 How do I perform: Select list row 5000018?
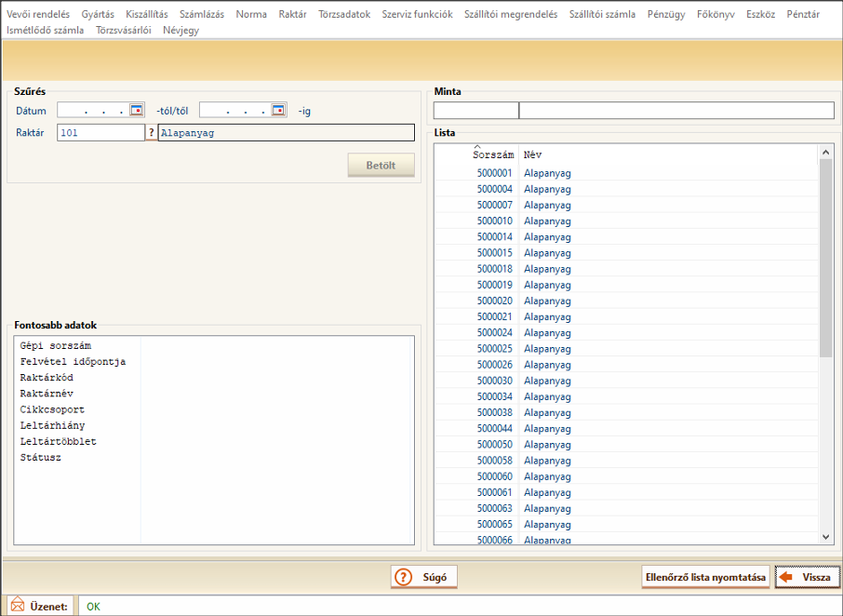point(626,269)
